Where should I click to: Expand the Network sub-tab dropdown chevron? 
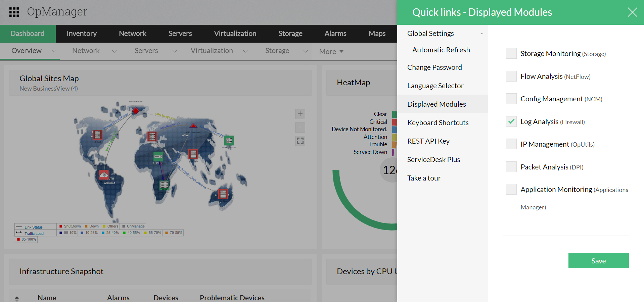pos(114,51)
